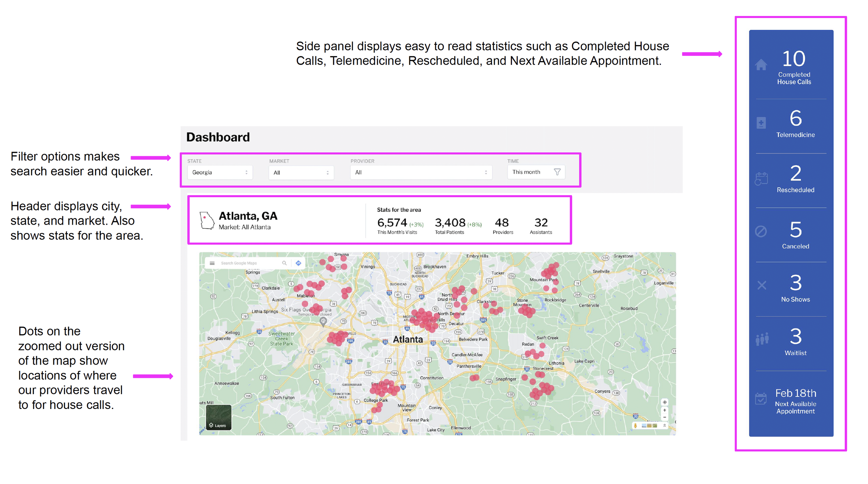Click the Layers satellite thumbnail on map

(x=218, y=418)
